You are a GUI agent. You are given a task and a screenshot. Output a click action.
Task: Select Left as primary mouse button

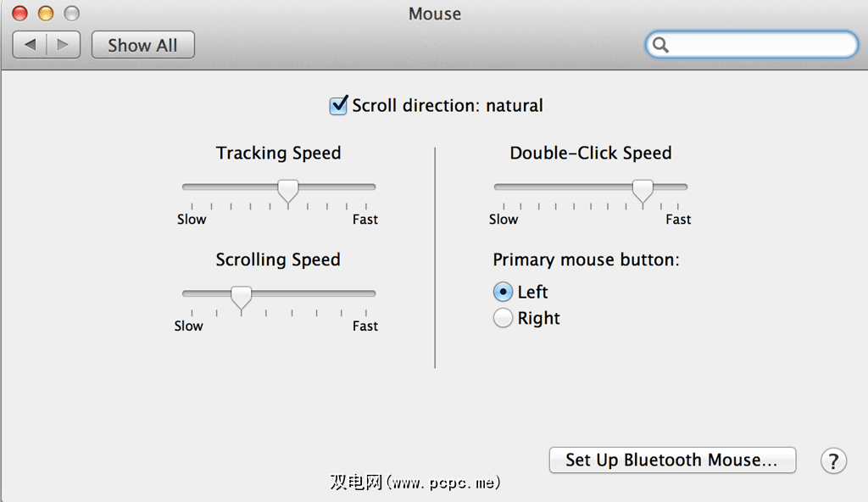point(503,292)
